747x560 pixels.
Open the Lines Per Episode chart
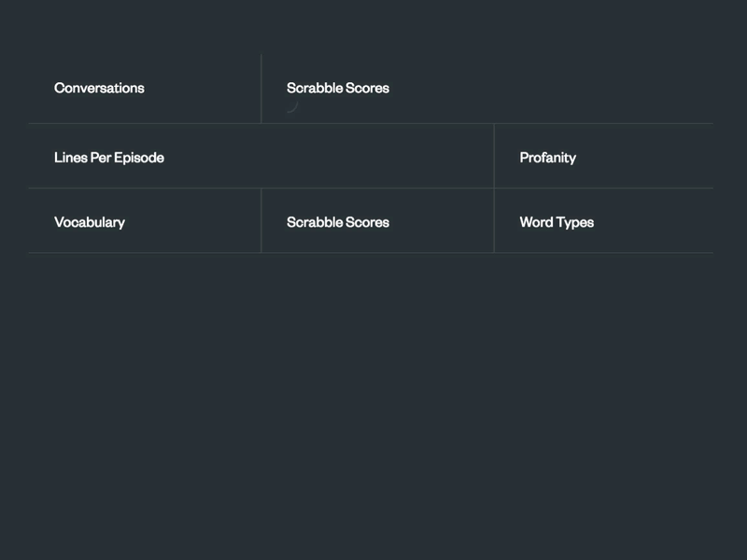[x=108, y=157]
